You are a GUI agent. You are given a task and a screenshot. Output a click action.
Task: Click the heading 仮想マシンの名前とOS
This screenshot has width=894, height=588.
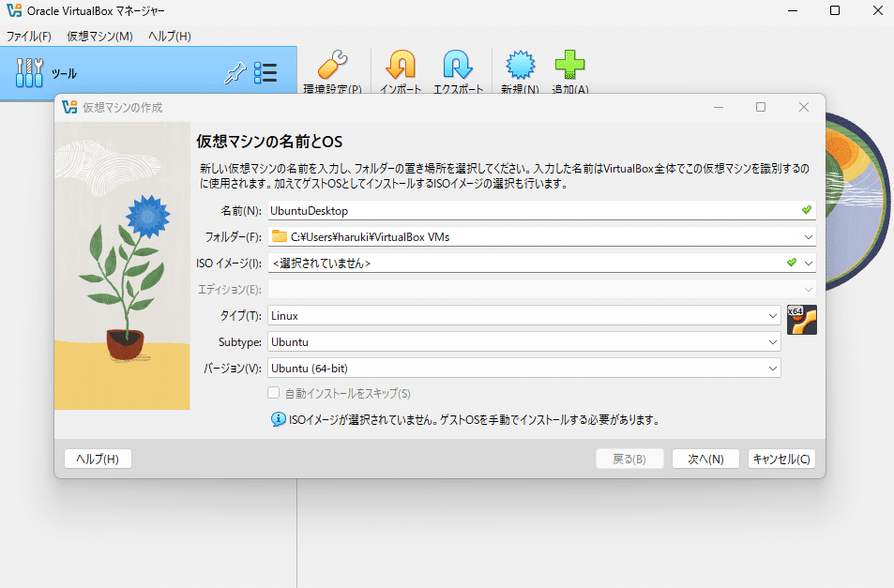(x=269, y=142)
